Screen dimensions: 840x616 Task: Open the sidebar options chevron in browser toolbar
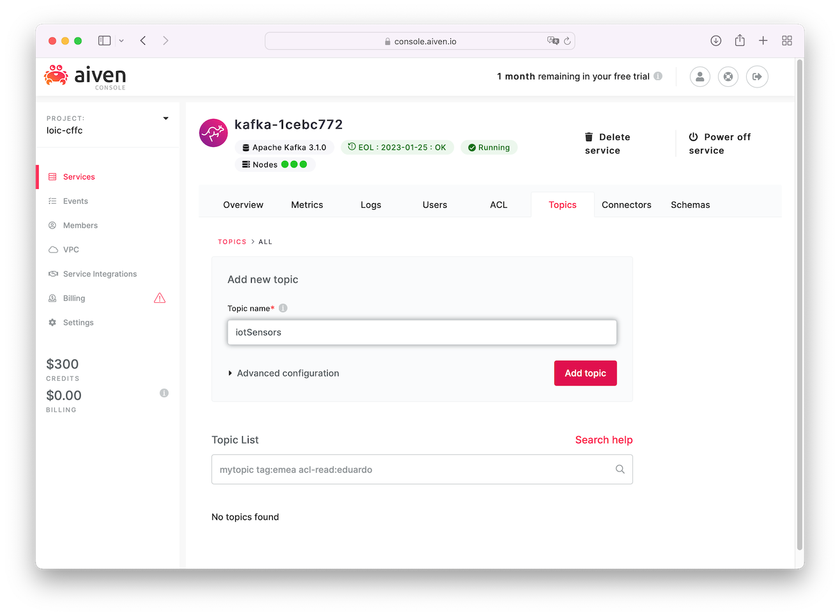click(121, 41)
